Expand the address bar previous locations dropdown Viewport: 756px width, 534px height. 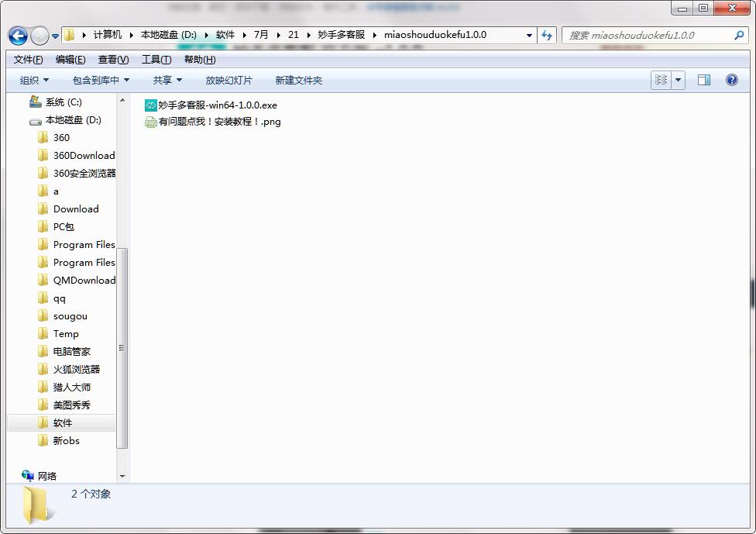[x=529, y=35]
